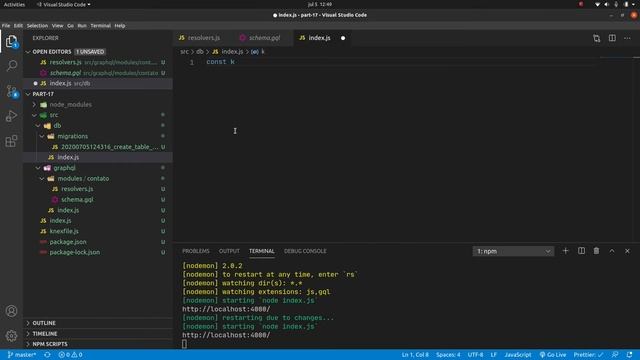This screenshot has width=640, height=360.
Task: Open the editor More Actions menu
Action: click(x=627, y=38)
